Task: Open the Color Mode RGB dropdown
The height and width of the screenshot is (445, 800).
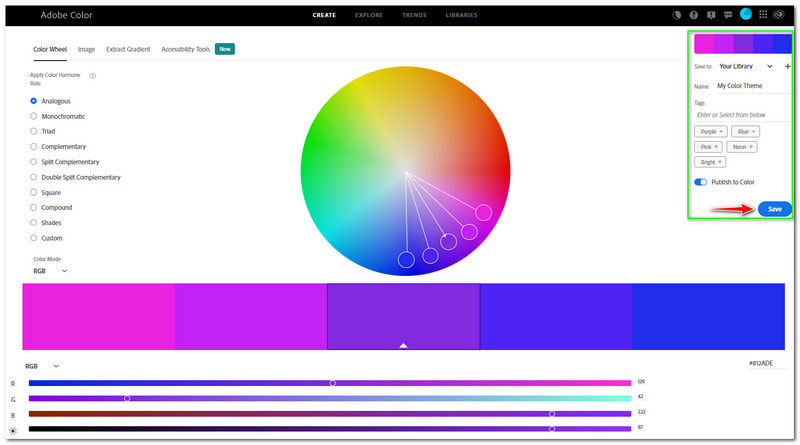Action: point(50,271)
